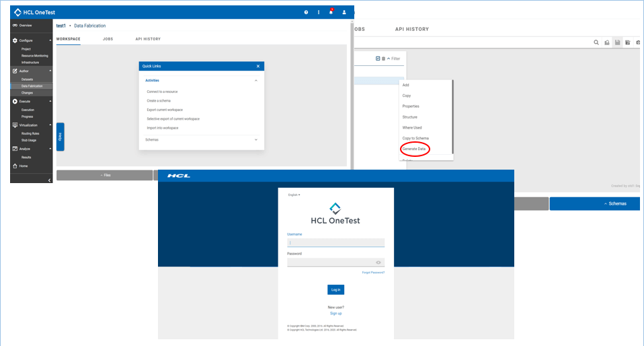644x346 pixels.
Task: Collapse the Configure sidebar group
Action: point(50,40)
